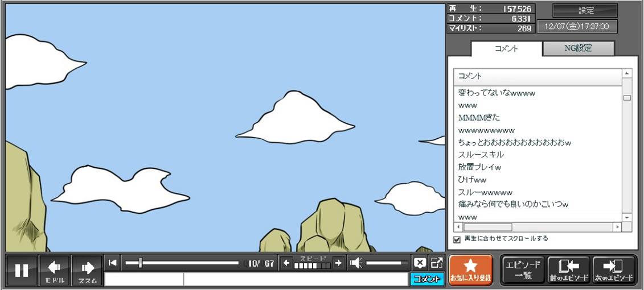The height and width of the screenshot is (290, 644).
Task: Go to previous episode (前のエピソード)
Action: coord(568,270)
